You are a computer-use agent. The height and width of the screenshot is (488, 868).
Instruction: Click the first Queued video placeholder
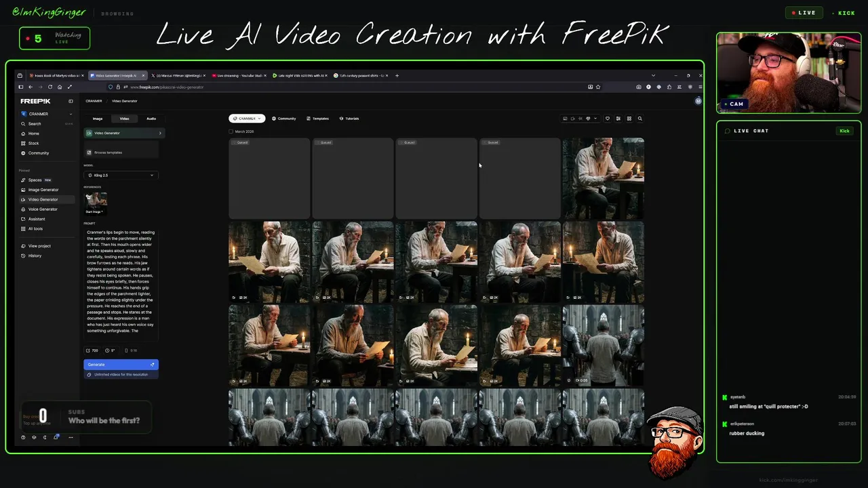point(269,178)
